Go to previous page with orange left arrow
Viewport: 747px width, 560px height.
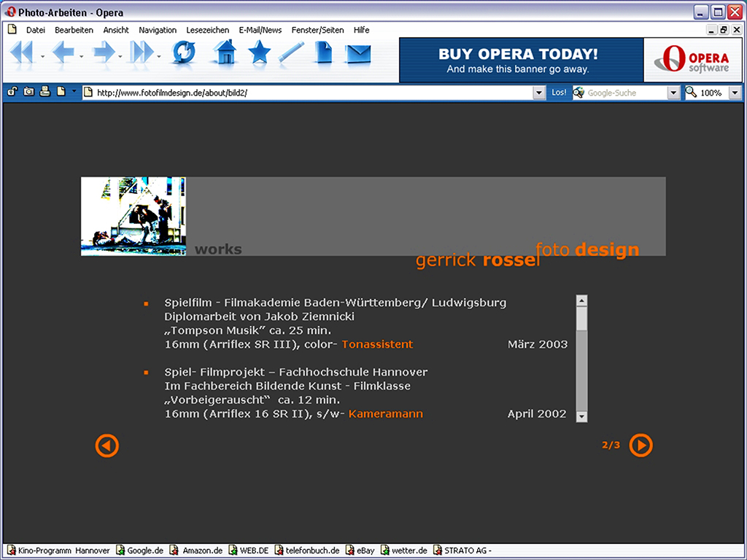107,446
